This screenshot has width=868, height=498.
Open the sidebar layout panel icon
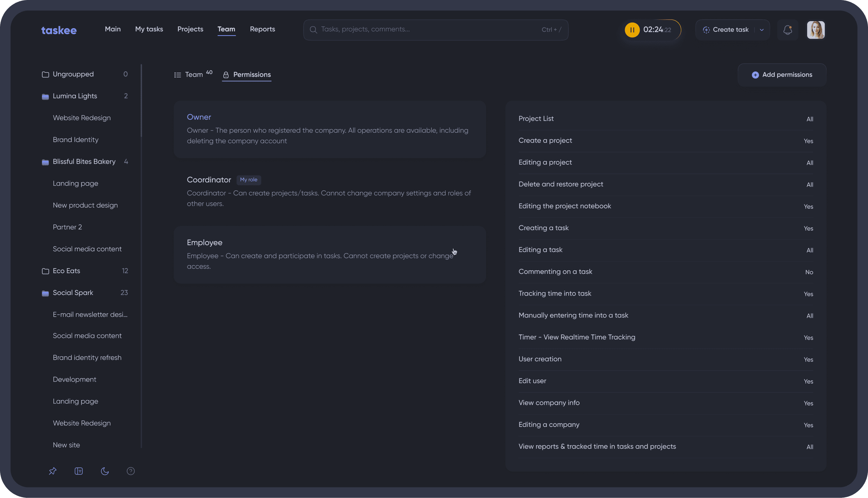point(78,471)
